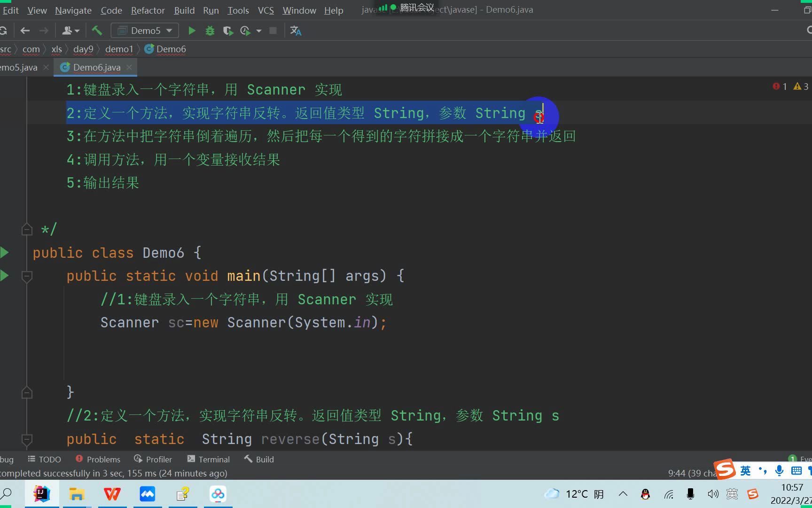Image resolution: width=812 pixels, height=508 pixels.
Task: Click the Profiler run icon
Action: (245, 31)
